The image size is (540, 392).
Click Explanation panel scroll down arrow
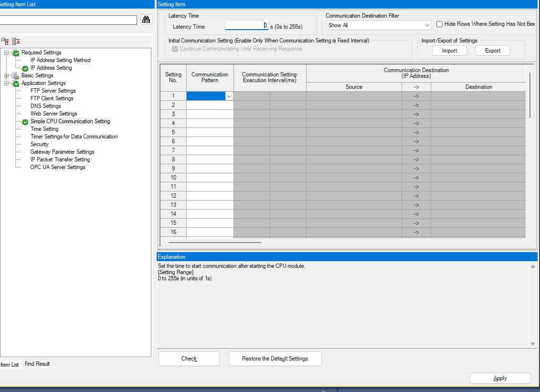pos(533,344)
